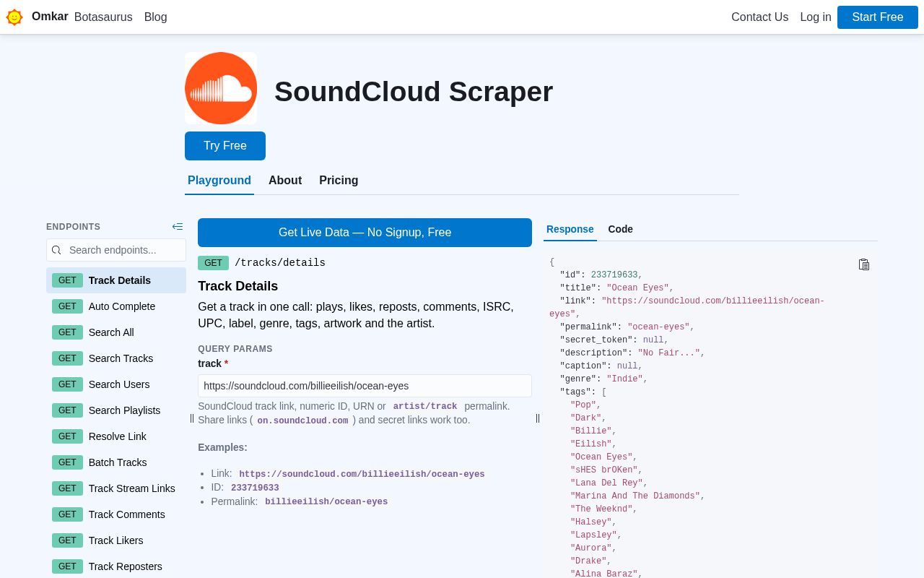Open the Blog link
This screenshot has width=924, height=578.
coord(156,17)
